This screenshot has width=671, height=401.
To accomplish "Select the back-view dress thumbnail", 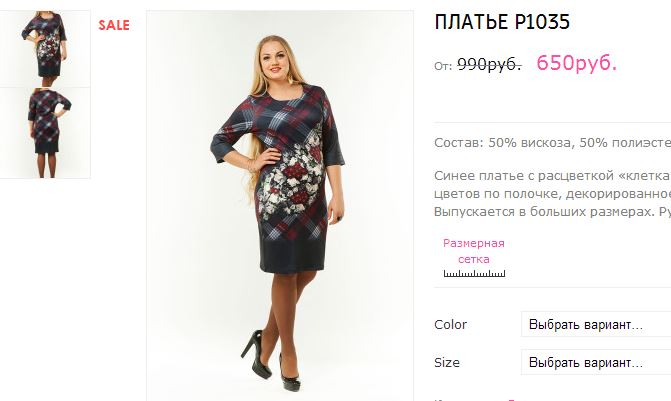I will [45, 133].
